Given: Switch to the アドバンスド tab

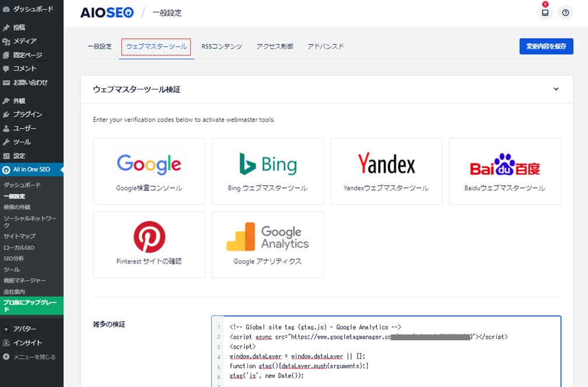Looking at the screenshot, I should tap(325, 47).
